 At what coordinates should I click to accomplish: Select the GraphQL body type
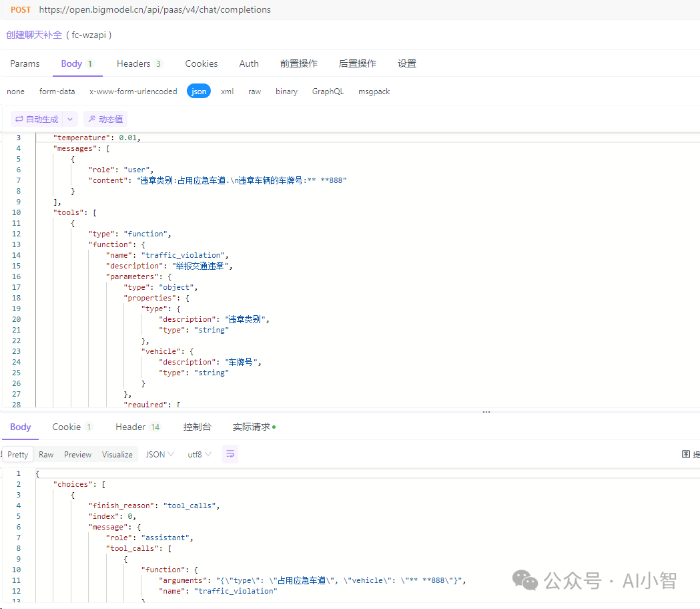click(328, 91)
